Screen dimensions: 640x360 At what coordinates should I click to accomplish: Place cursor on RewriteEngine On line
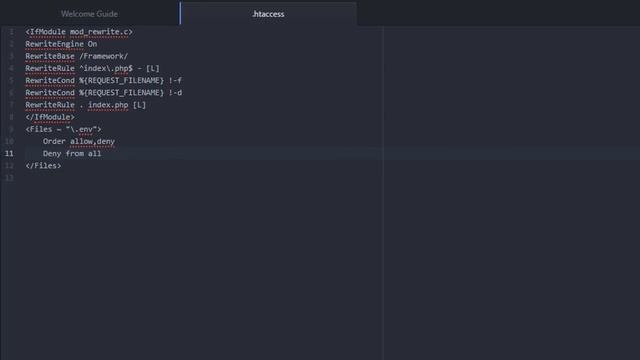(x=61, y=44)
